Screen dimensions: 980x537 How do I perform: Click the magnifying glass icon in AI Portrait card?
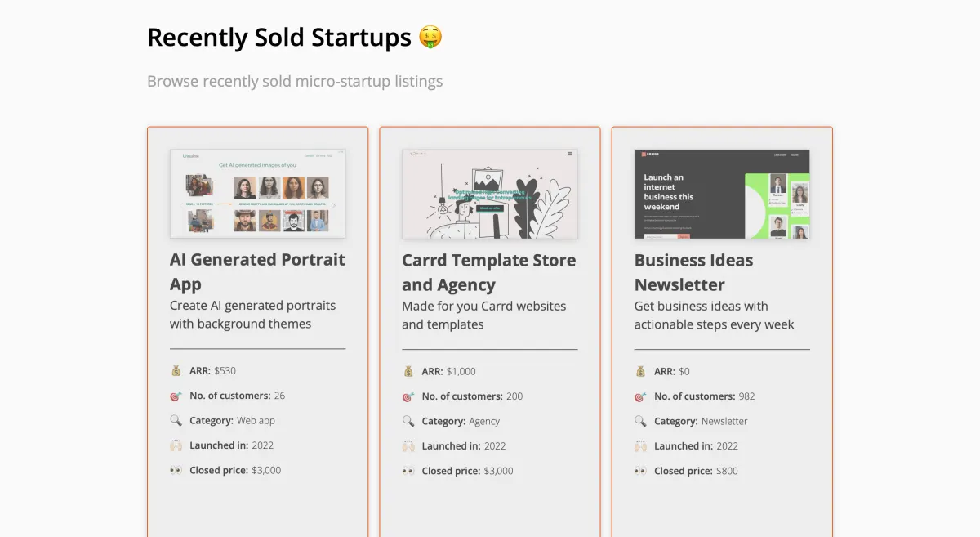pos(176,420)
